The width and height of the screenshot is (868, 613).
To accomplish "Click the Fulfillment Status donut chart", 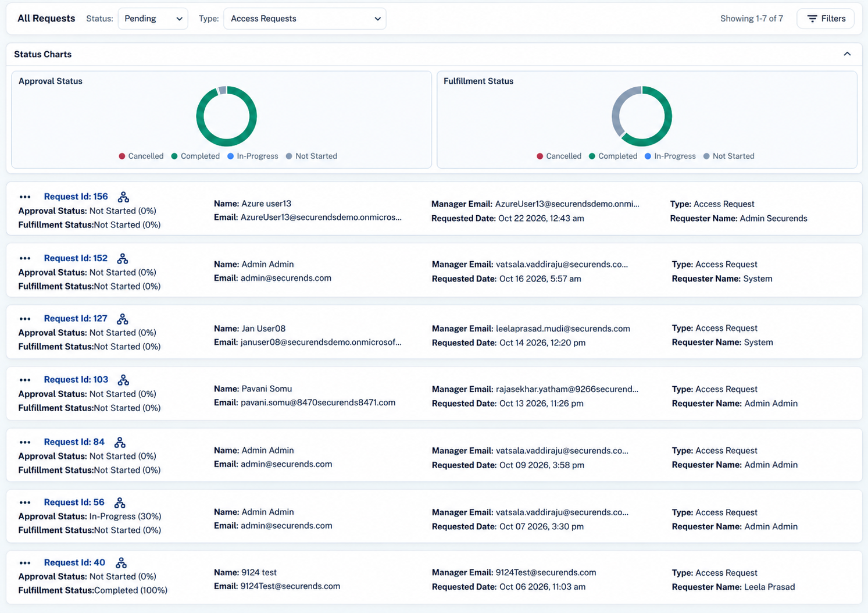I will click(642, 116).
